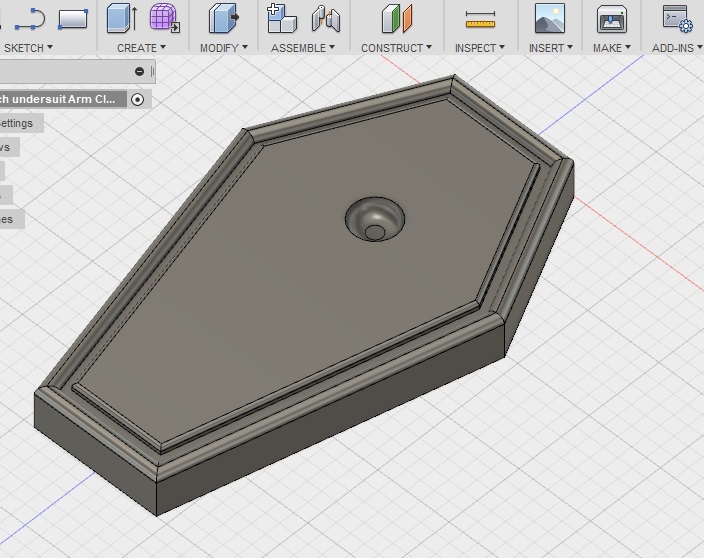Select the Spline sketch tool icon
The width and height of the screenshot is (704, 558).
tap(29, 17)
